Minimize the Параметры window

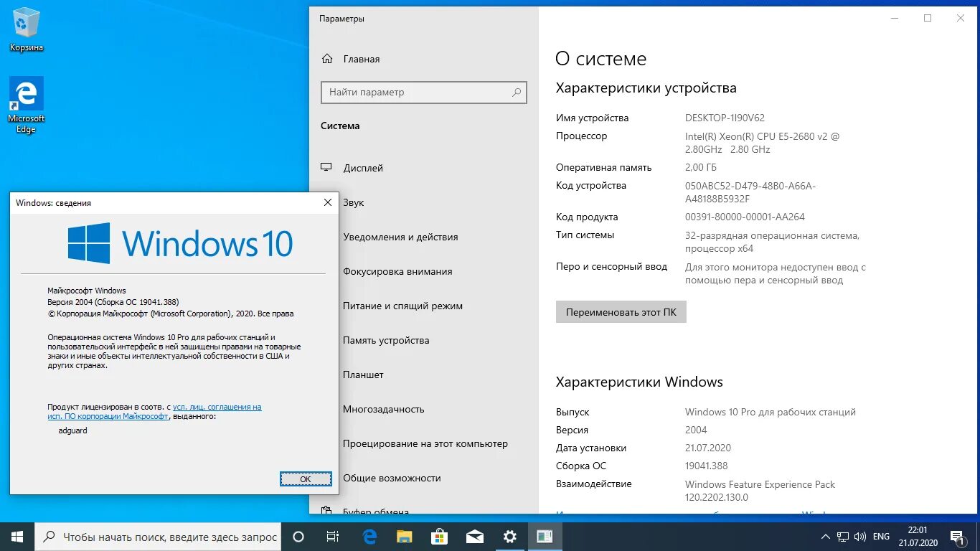tap(895, 18)
